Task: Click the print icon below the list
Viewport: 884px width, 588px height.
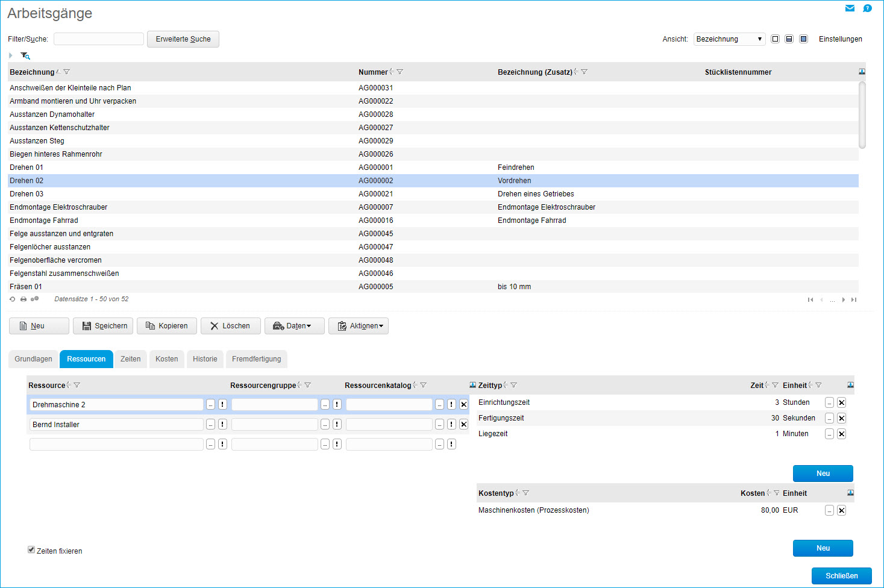Action: pos(24,299)
